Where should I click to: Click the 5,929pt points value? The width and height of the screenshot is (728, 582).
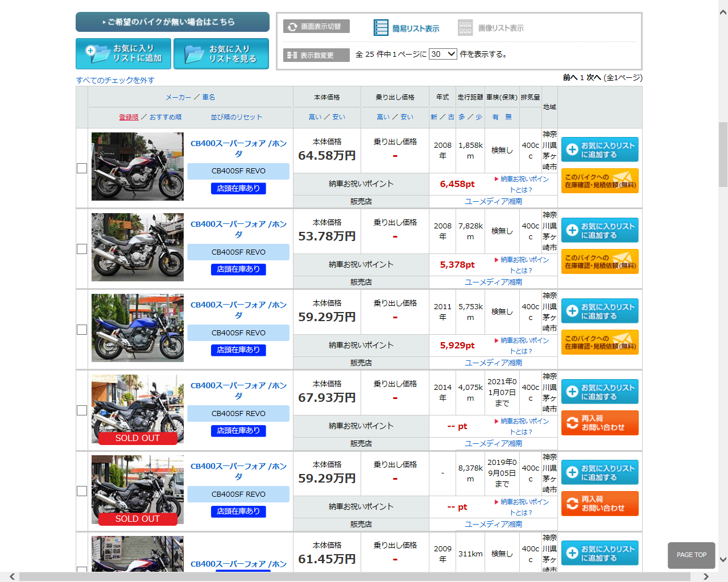[x=457, y=346]
